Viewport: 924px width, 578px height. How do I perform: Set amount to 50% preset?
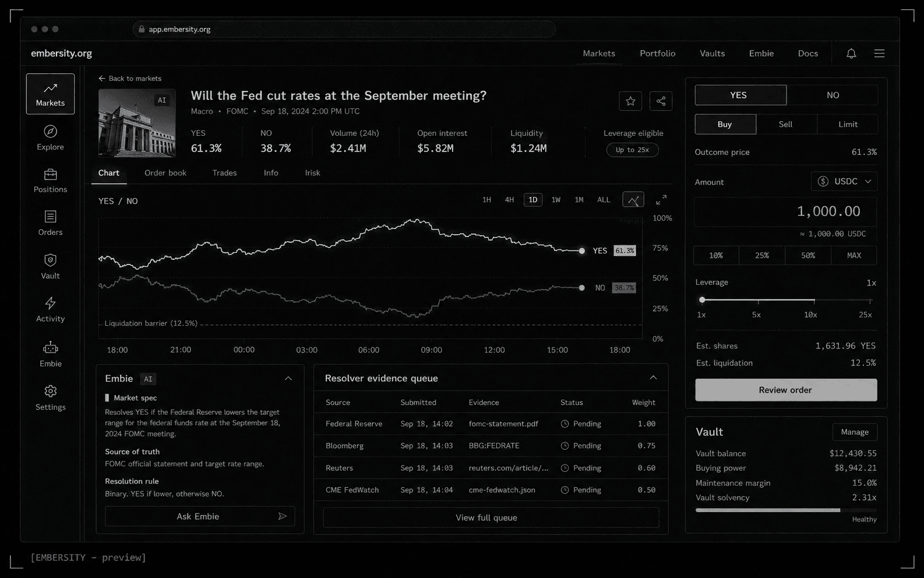point(808,256)
